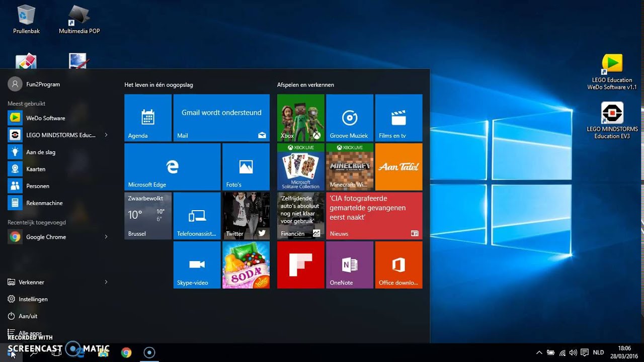The height and width of the screenshot is (362, 644).
Task: Launch the OneNote tile
Action: pyautogui.click(x=350, y=264)
